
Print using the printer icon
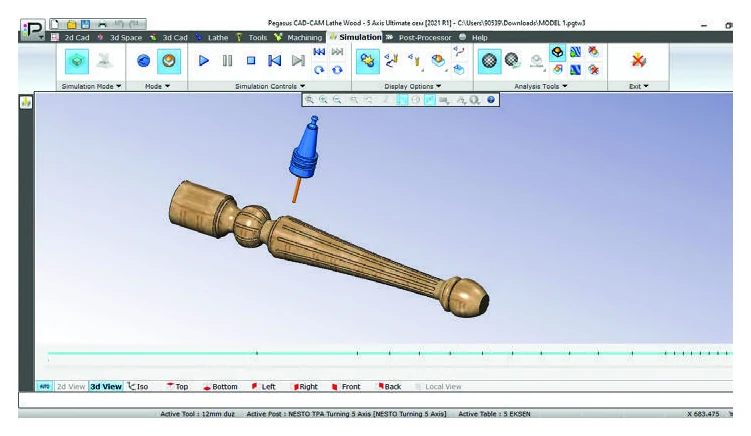[x=102, y=24]
